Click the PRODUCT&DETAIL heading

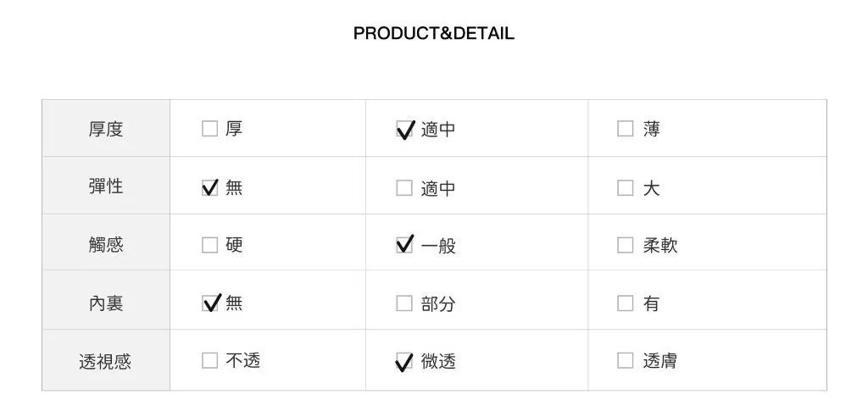pyautogui.click(x=433, y=34)
